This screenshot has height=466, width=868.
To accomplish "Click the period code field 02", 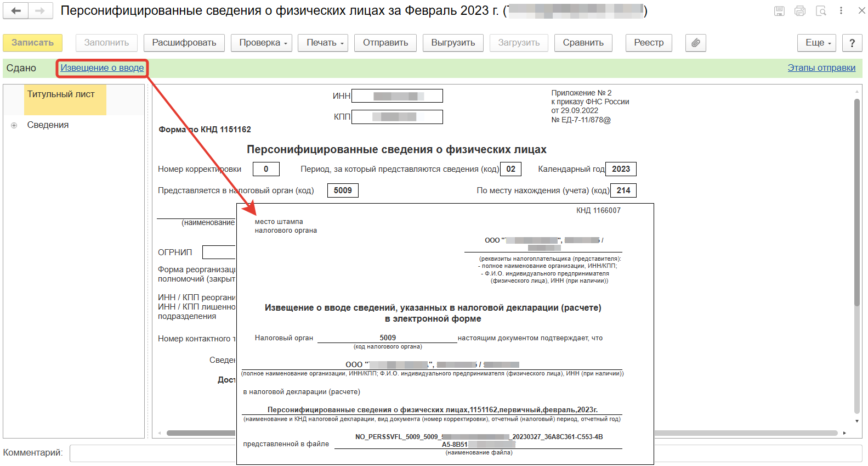I will (x=510, y=169).
